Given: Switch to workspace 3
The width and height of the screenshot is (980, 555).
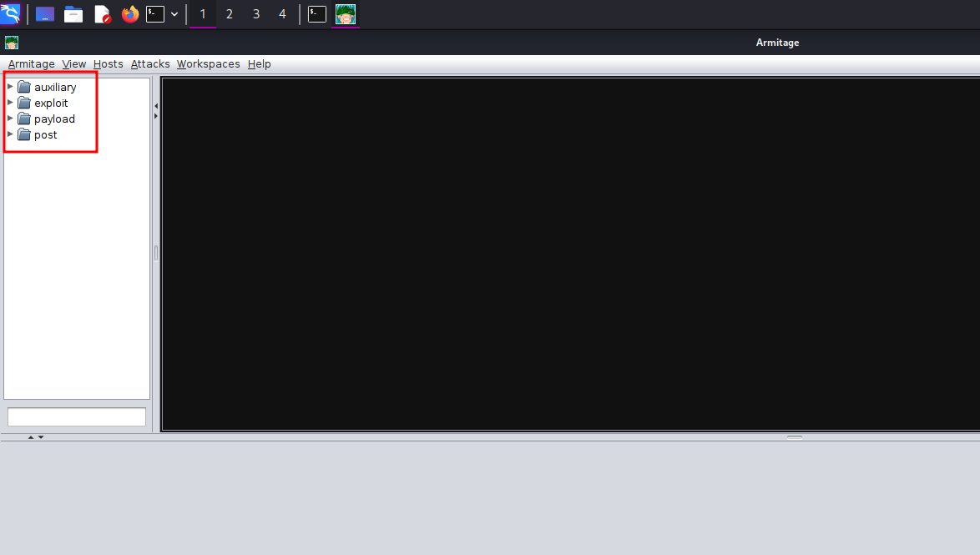Looking at the screenshot, I should tap(256, 14).
